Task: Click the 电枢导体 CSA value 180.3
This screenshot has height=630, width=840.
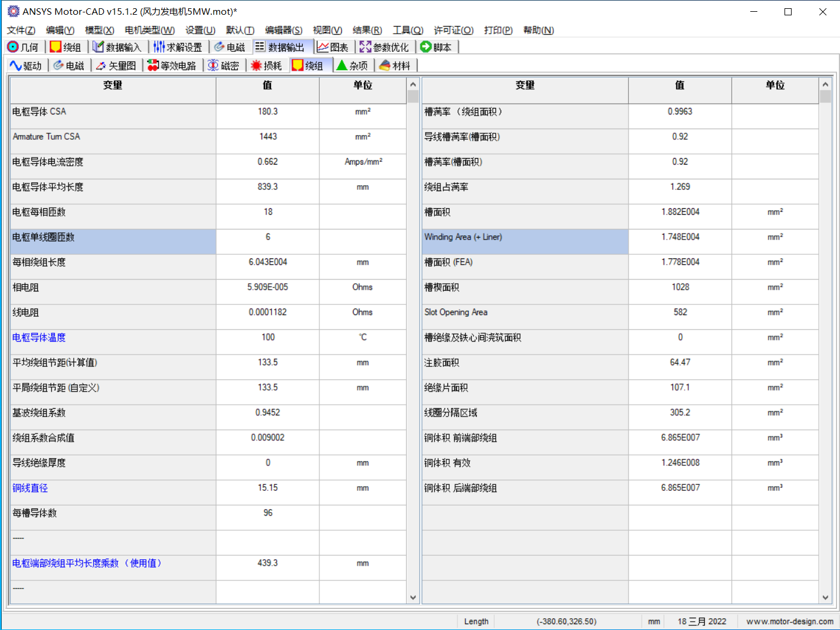Action: pos(268,111)
